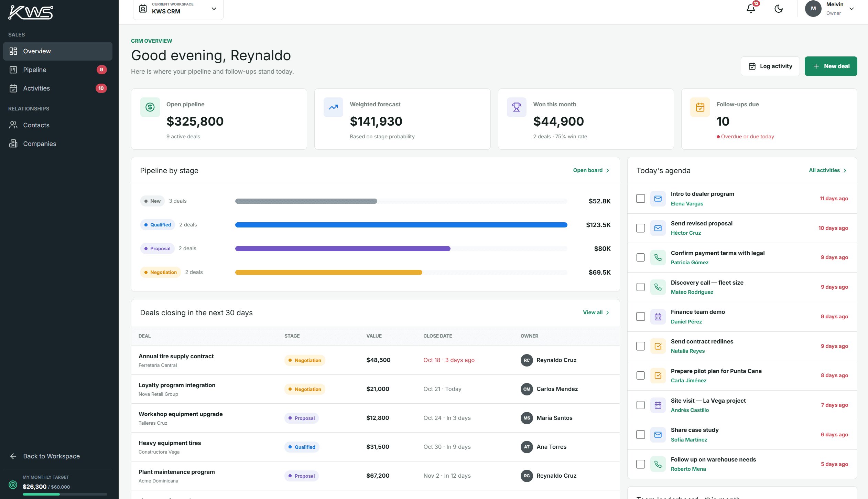
Task: Click the Negotiation stage amber bar
Action: pyautogui.click(x=328, y=272)
